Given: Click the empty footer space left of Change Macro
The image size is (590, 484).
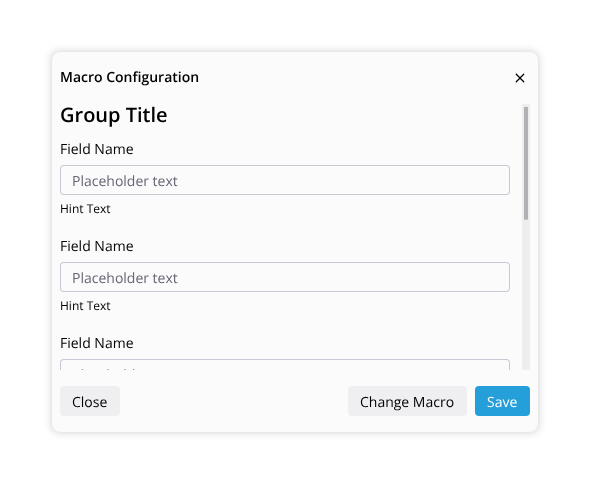Looking at the screenshot, I should click(233, 401).
